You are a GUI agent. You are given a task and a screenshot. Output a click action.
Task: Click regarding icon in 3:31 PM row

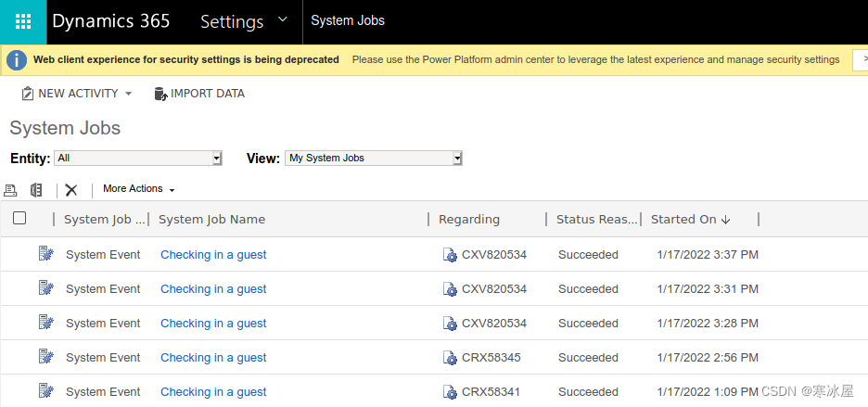(x=450, y=289)
